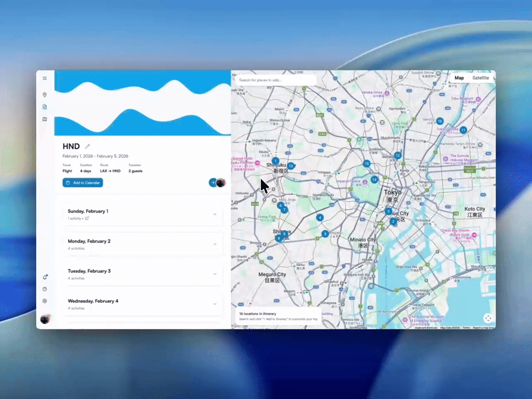Select map marker number 11
The height and width of the screenshot is (399, 532).
click(463, 130)
